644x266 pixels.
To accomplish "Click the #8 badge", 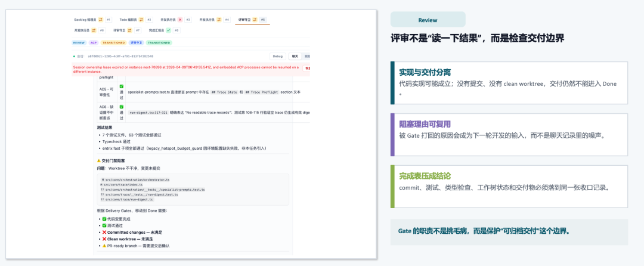I will pyautogui.click(x=176, y=30).
